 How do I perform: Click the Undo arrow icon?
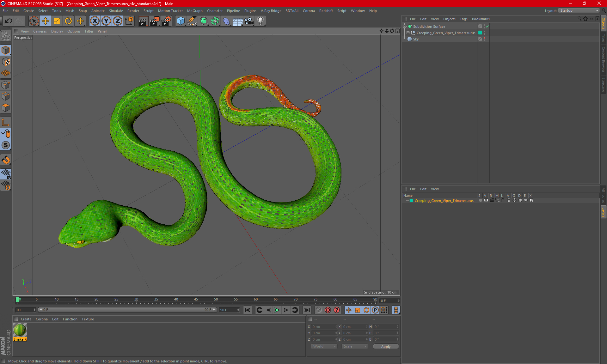pyautogui.click(x=9, y=21)
